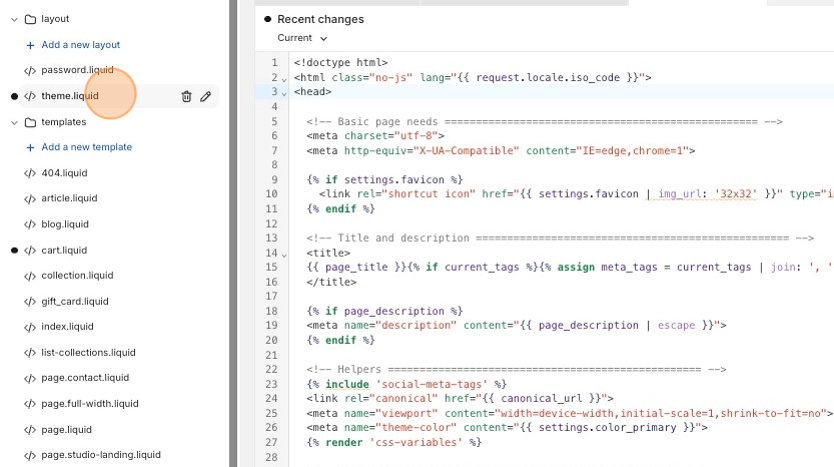Click the code icon next to cart.liquid
The width and height of the screenshot is (834, 467).
coord(30,250)
